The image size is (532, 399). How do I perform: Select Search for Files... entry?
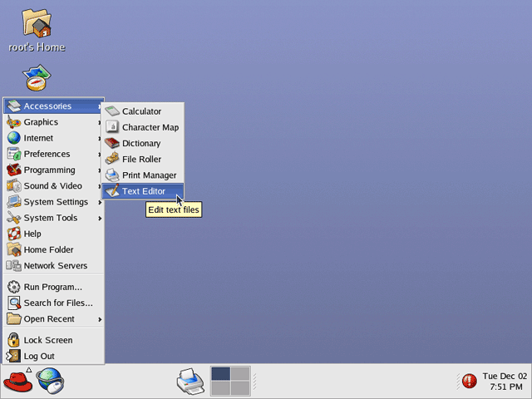tap(53, 303)
